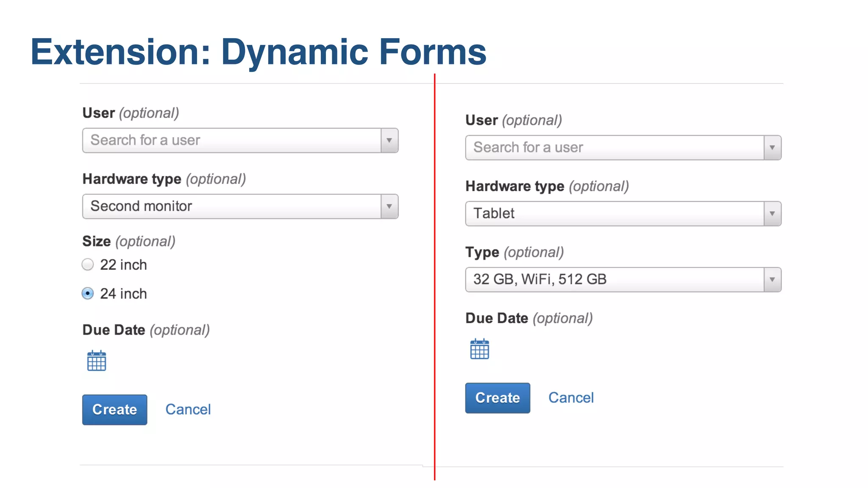
Task: Click the 24 inch label text
Action: [x=123, y=294]
